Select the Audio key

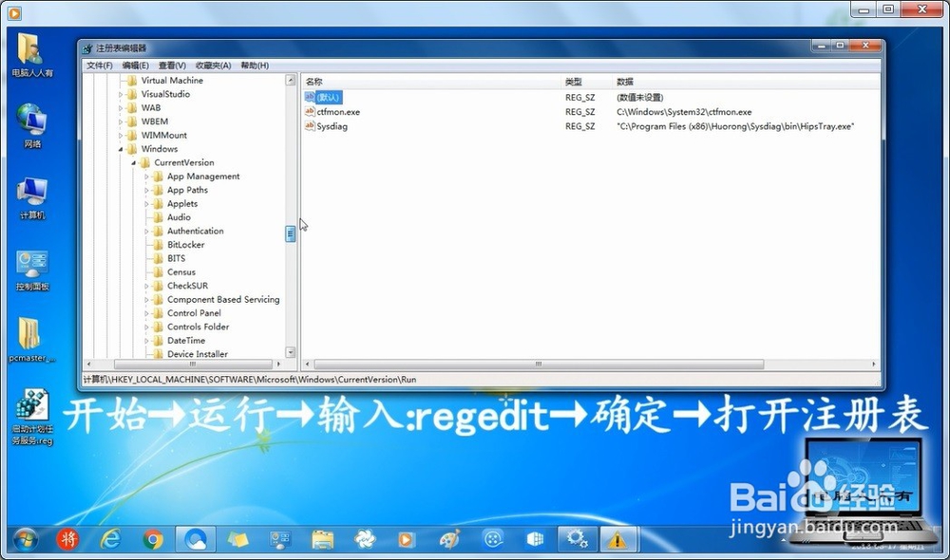[x=179, y=217]
